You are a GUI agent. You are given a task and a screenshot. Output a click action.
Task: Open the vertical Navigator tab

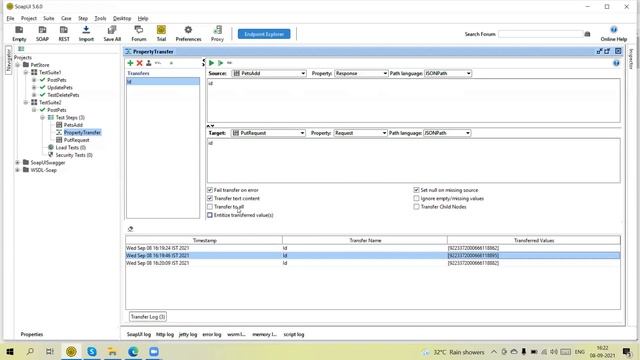pyautogui.click(x=8, y=60)
